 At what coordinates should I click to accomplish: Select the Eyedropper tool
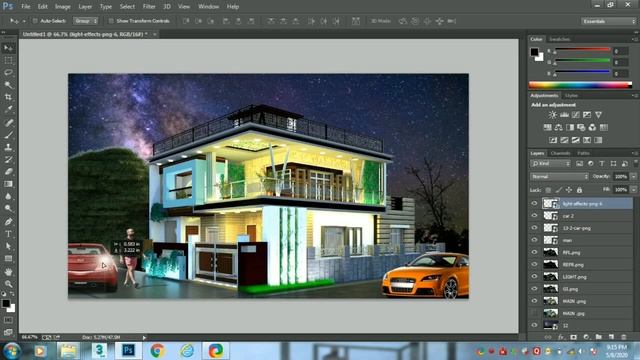pos(8,109)
